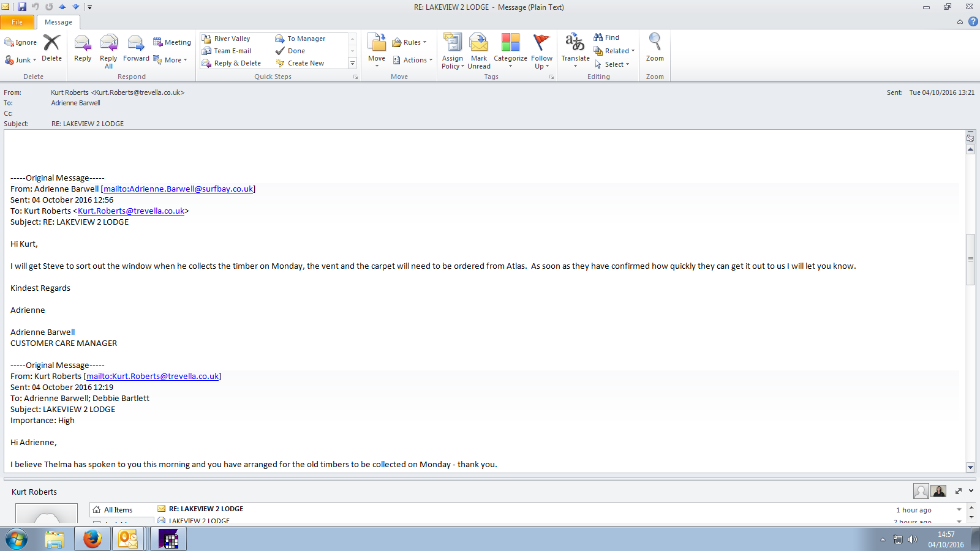Viewport: 980px width, 551px height.
Task: Switch to the Message ribbon tab
Action: pos(58,22)
